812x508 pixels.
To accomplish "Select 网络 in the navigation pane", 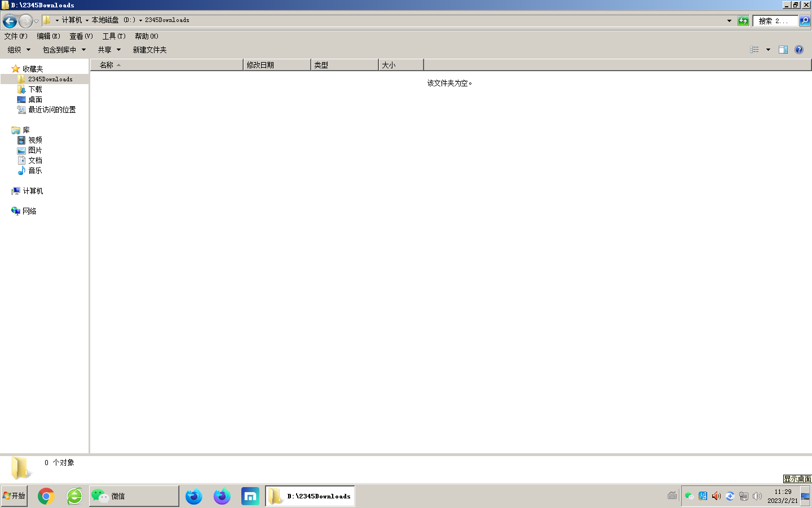I will 29,211.
